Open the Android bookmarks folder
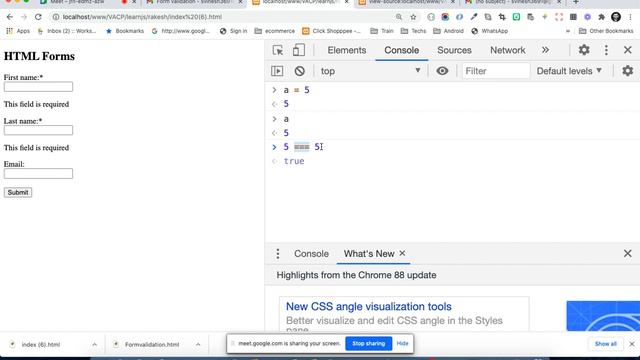640x360 pixels. pyautogui.click(x=448, y=31)
